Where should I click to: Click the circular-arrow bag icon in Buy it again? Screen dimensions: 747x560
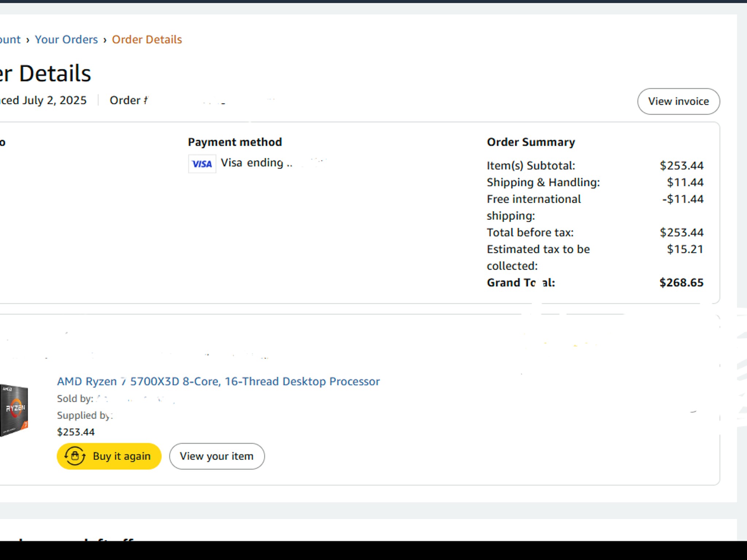pos(75,456)
